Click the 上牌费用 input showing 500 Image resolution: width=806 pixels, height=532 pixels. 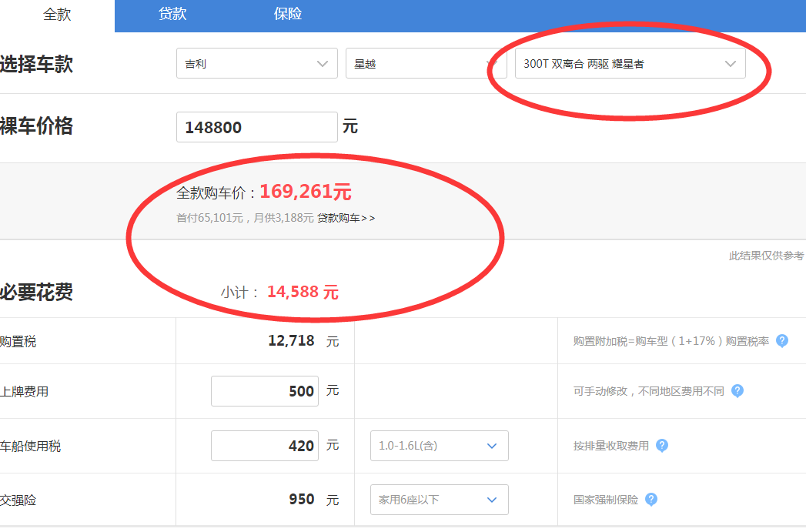[265, 391]
